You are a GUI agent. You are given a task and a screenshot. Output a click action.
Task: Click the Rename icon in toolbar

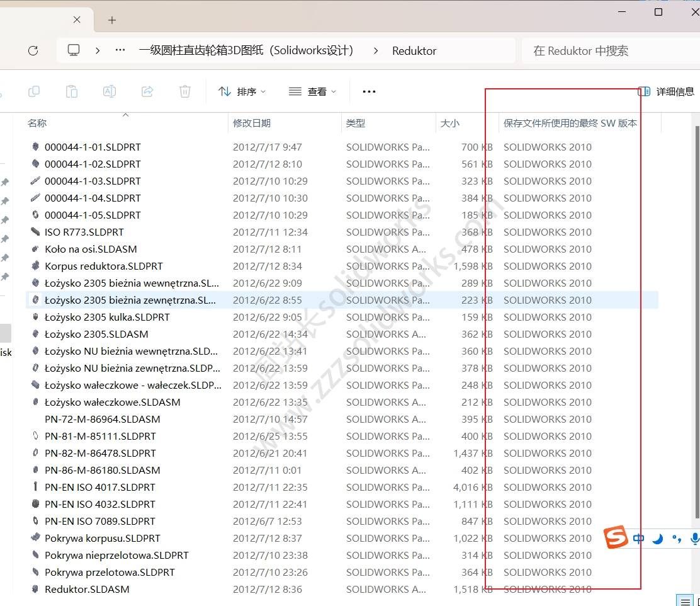[110, 92]
